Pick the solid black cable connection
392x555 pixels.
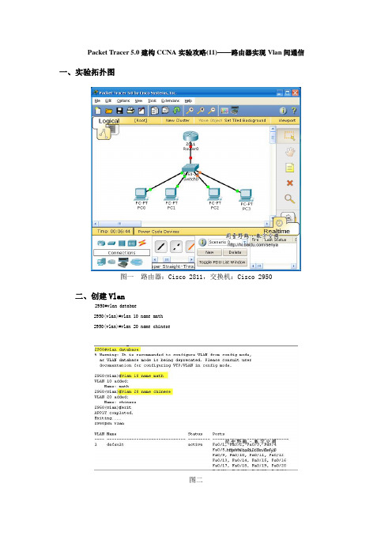(x=161, y=247)
